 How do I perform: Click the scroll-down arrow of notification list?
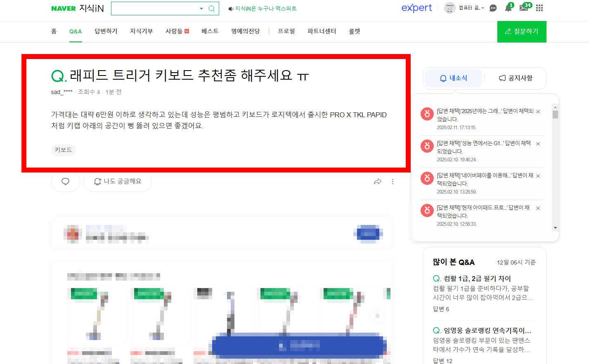coord(555,228)
